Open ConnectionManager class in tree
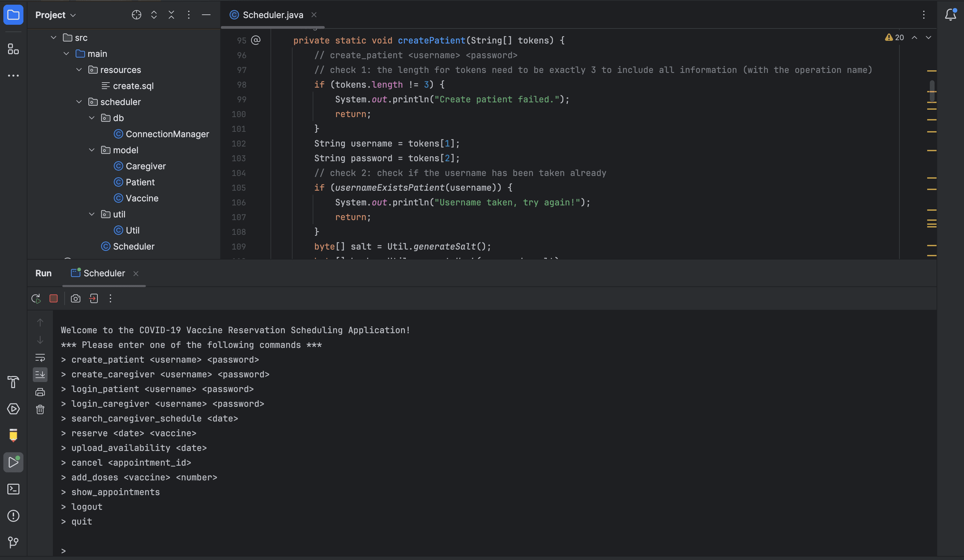This screenshot has width=964, height=560. pos(167,134)
